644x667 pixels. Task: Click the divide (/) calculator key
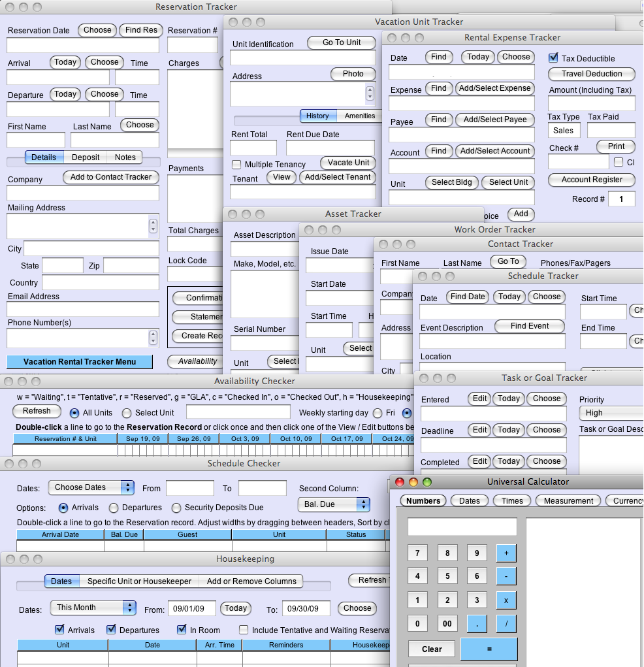(x=506, y=624)
